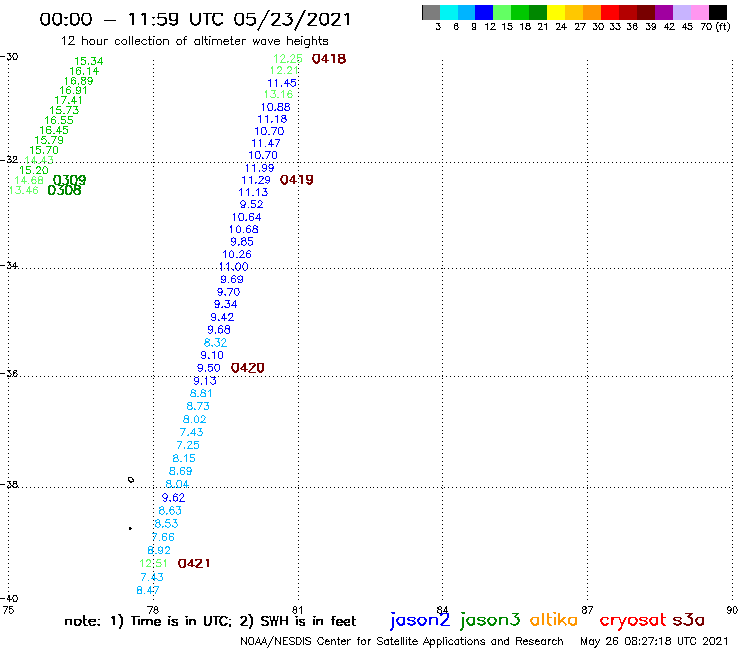Click the pink swatch in the legend
Screen dimensions: 740x650
pos(700,12)
